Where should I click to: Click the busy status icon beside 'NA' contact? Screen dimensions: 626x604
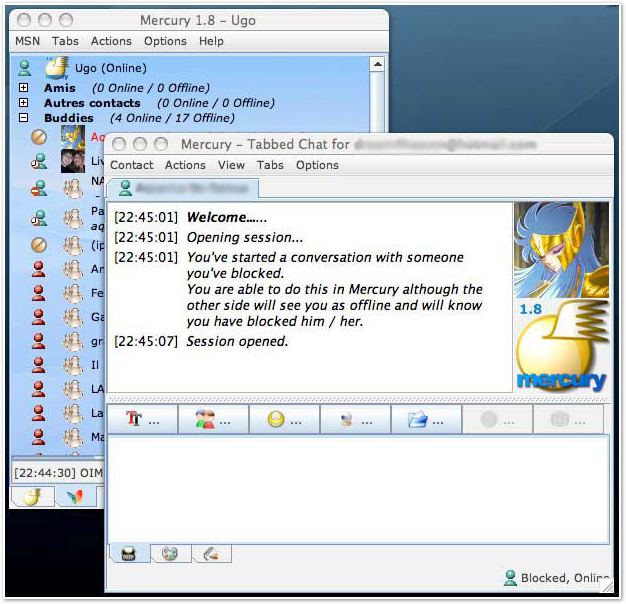39,188
